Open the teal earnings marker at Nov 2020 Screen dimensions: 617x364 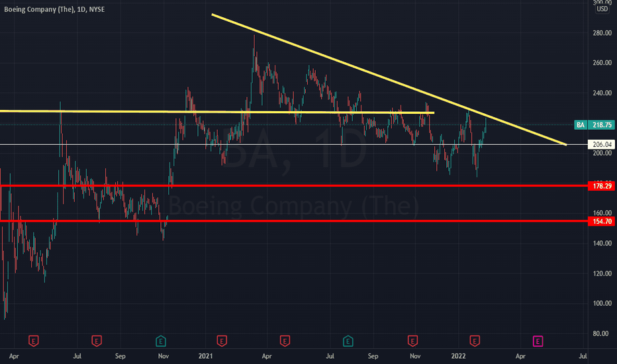click(x=161, y=341)
